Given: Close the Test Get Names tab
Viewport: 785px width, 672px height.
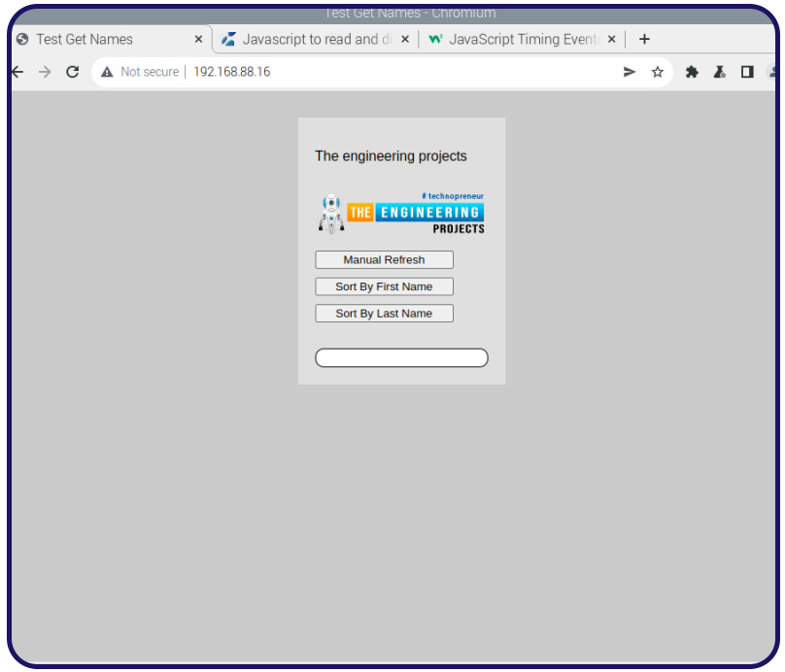Looking at the screenshot, I should pos(198,39).
